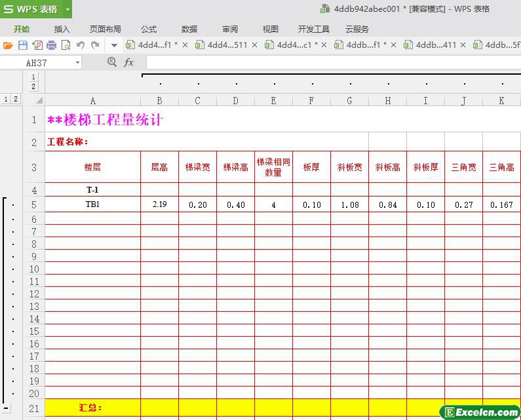Click the Select All corner button

pyautogui.click(x=39, y=100)
